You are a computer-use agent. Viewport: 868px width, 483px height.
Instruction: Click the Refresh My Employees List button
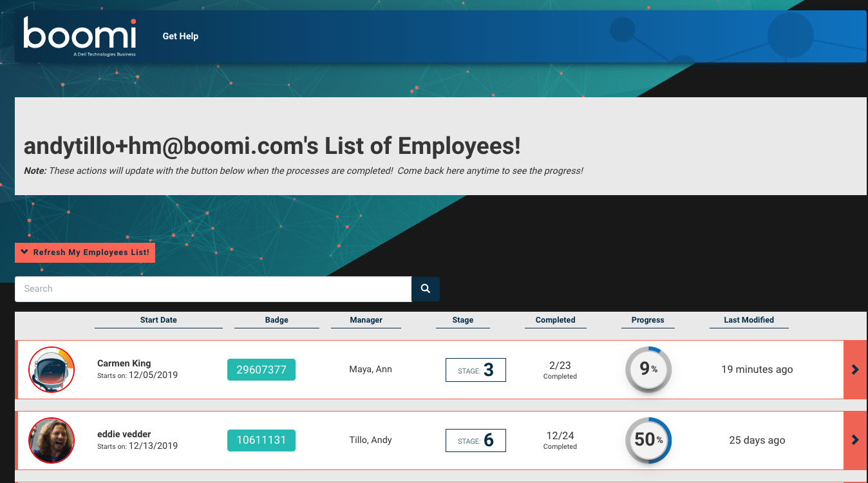(x=84, y=252)
